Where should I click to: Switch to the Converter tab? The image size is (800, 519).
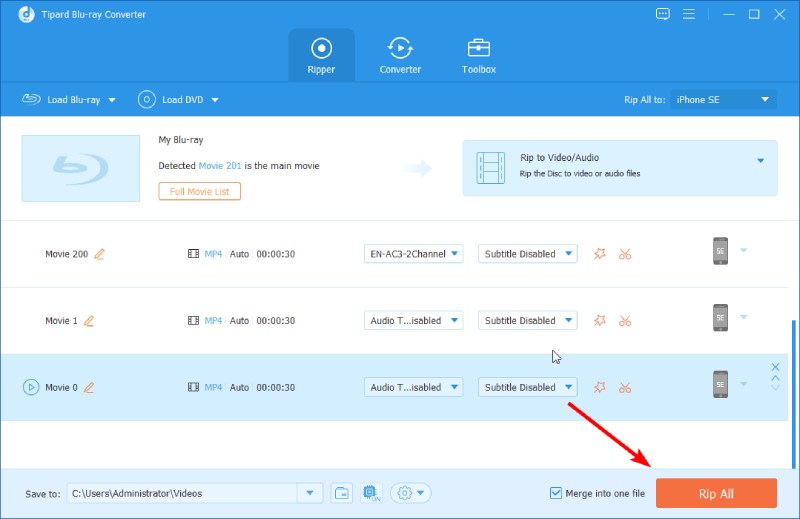click(x=400, y=56)
